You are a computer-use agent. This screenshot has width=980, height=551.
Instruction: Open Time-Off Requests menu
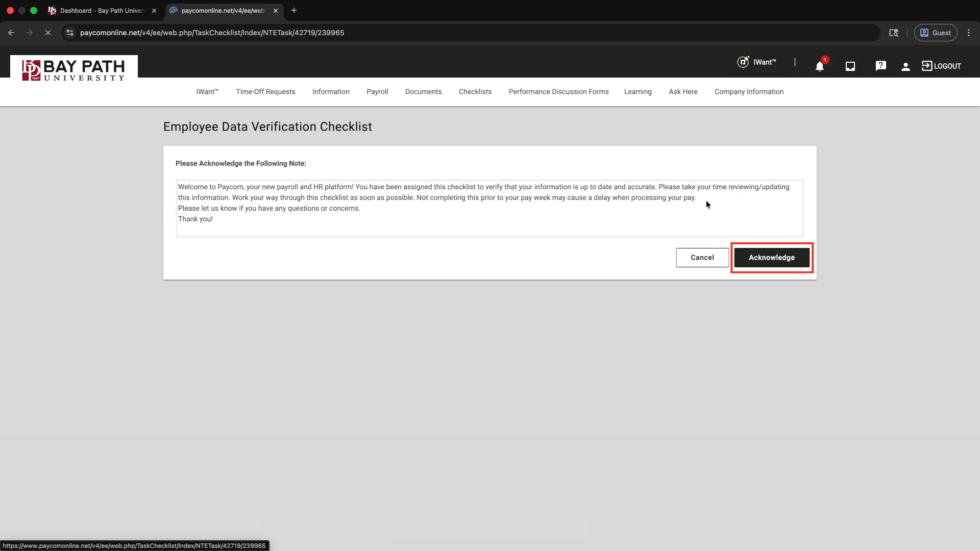pyautogui.click(x=265, y=92)
